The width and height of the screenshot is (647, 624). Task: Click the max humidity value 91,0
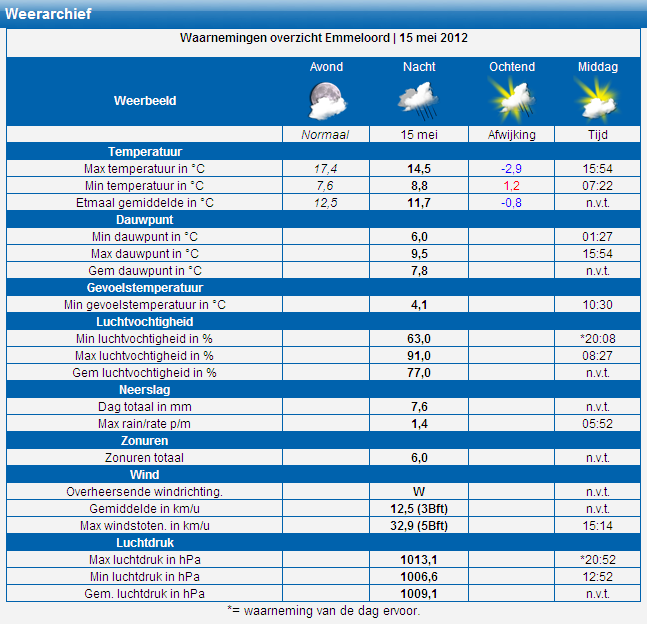click(x=419, y=356)
